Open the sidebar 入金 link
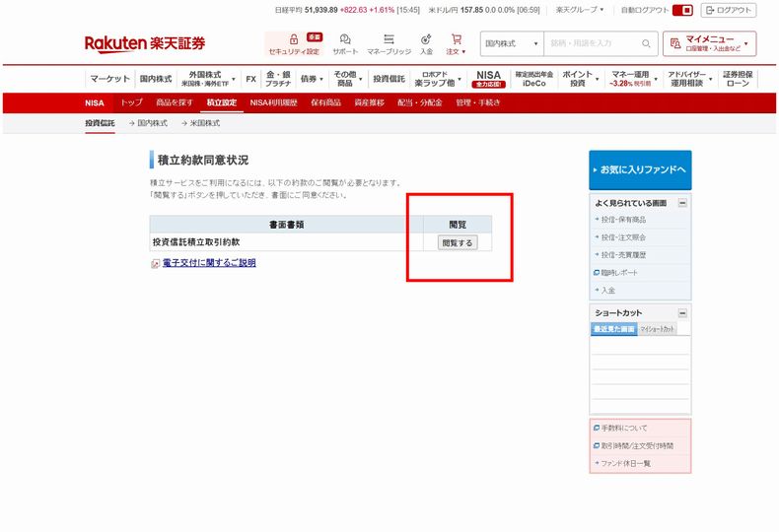779x532 pixels. click(x=608, y=291)
